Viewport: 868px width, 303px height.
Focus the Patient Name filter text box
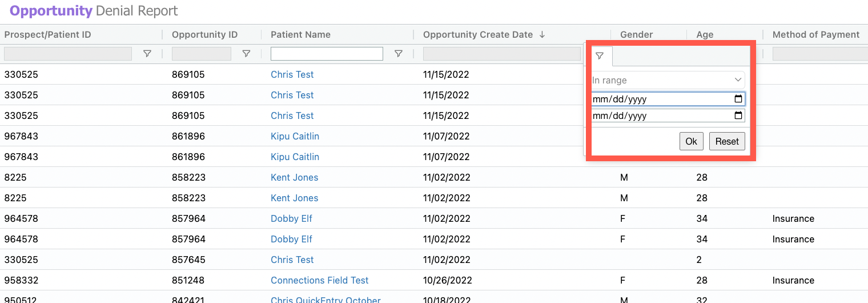click(x=327, y=54)
